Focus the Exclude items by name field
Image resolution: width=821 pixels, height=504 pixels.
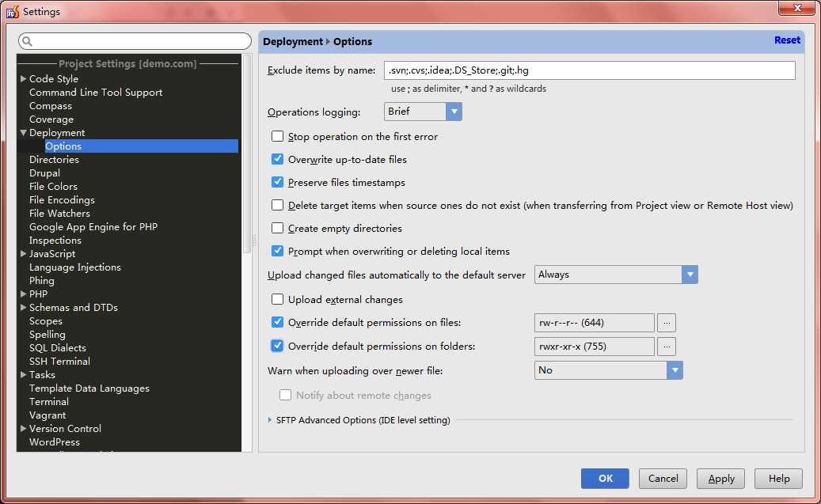pyautogui.click(x=590, y=70)
